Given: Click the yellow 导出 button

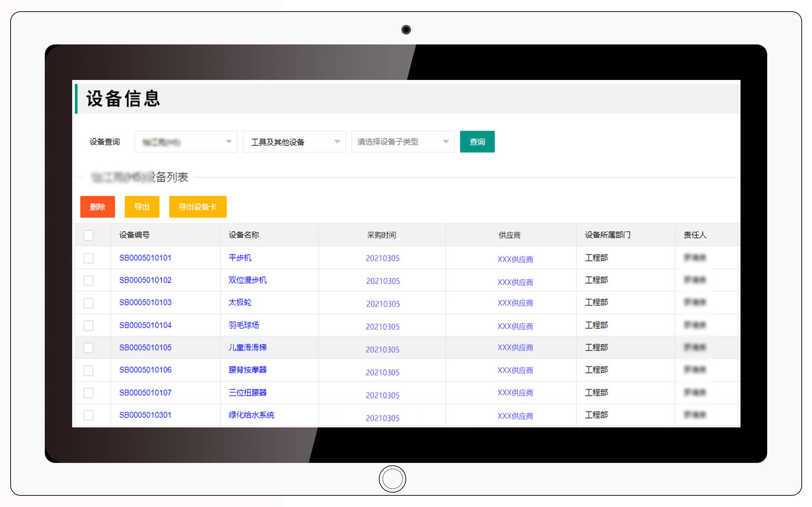Looking at the screenshot, I should click(x=142, y=207).
